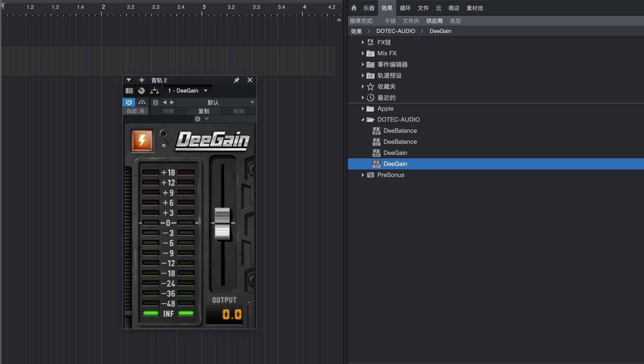Sort by 文件夹
Screen dimensions: 644x364
click(411, 21)
